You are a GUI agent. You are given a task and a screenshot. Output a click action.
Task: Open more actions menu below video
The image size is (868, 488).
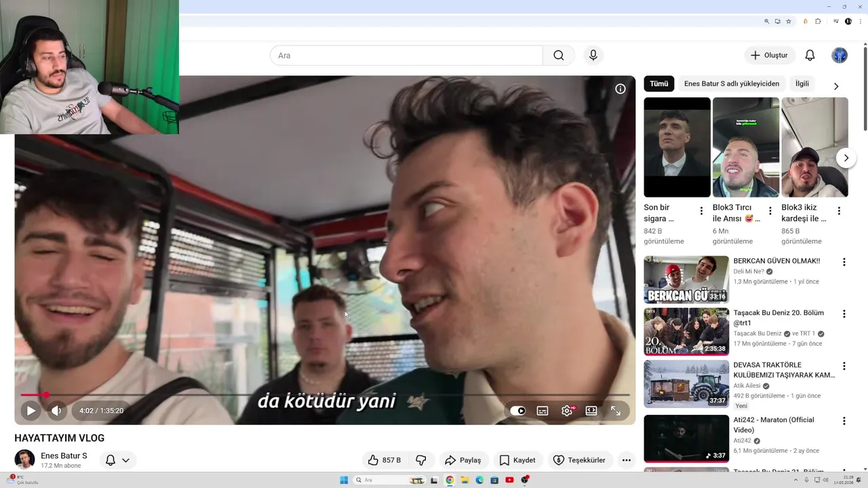[627, 460]
